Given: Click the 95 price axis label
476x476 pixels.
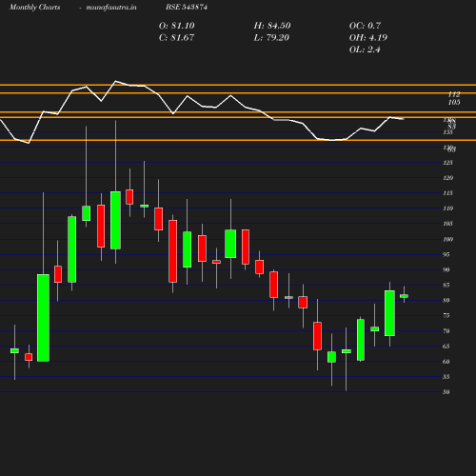Looking at the screenshot, I should pyautogui.click(x=446, y=254).
